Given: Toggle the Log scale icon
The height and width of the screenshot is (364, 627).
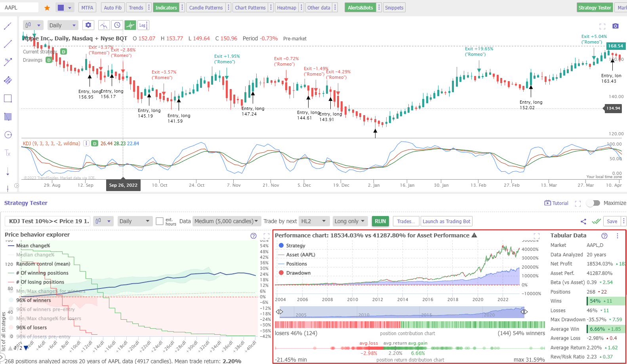Looking at the screenshot, I should pos(143,25).
